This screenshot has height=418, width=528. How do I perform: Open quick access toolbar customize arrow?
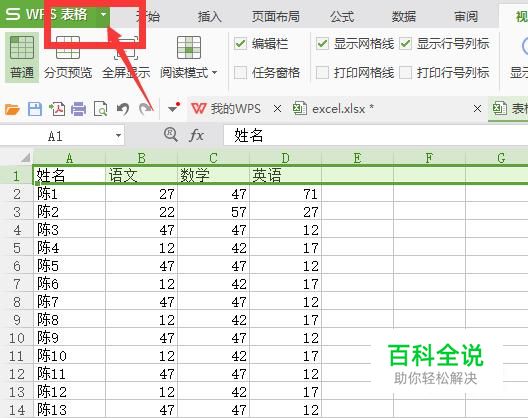click(174, 108)
